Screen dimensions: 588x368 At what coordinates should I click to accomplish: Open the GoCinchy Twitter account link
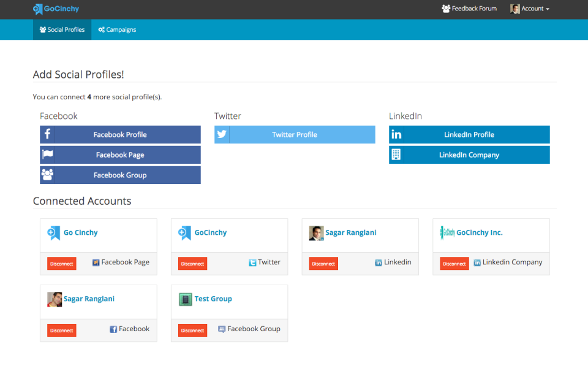[x=211, y=232]
